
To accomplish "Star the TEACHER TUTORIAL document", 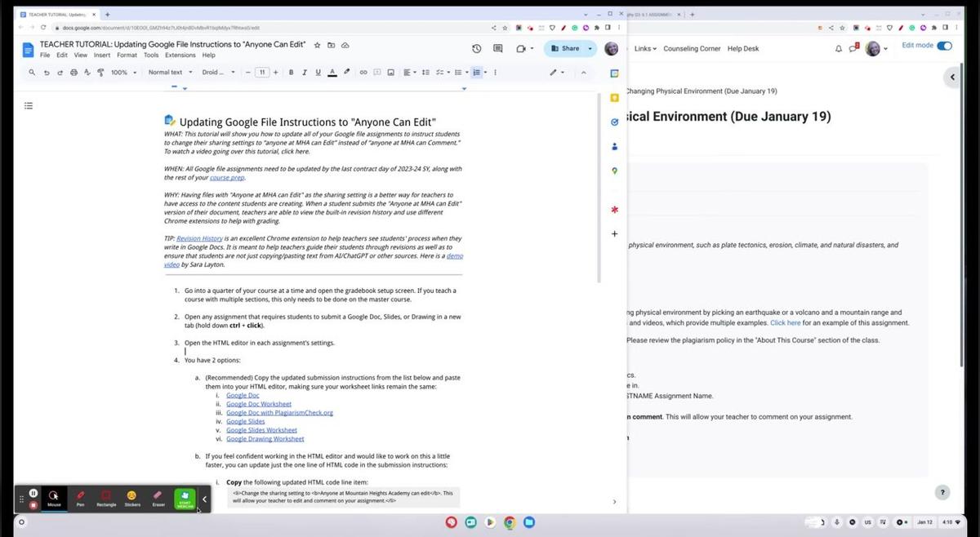I will (x=318, y=45).
